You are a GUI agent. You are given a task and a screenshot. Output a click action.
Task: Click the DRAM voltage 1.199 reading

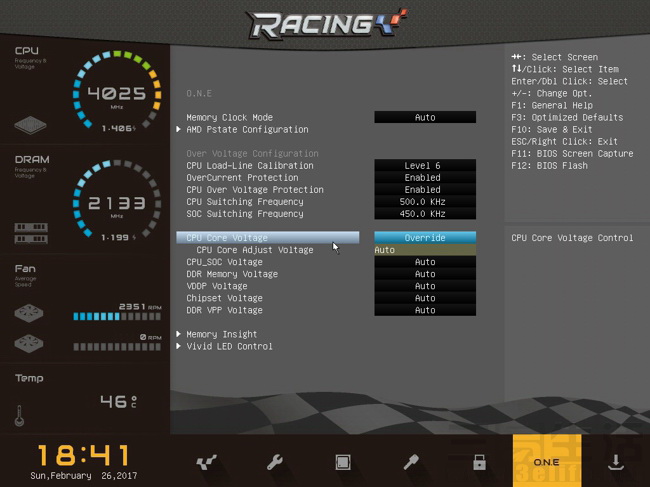click(x=118, y=237)
